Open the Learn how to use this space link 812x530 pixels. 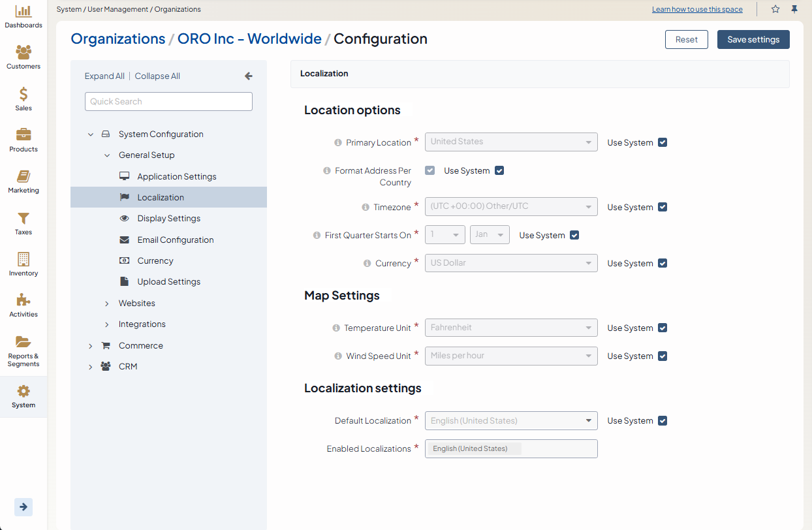click(x=697, y=10)
